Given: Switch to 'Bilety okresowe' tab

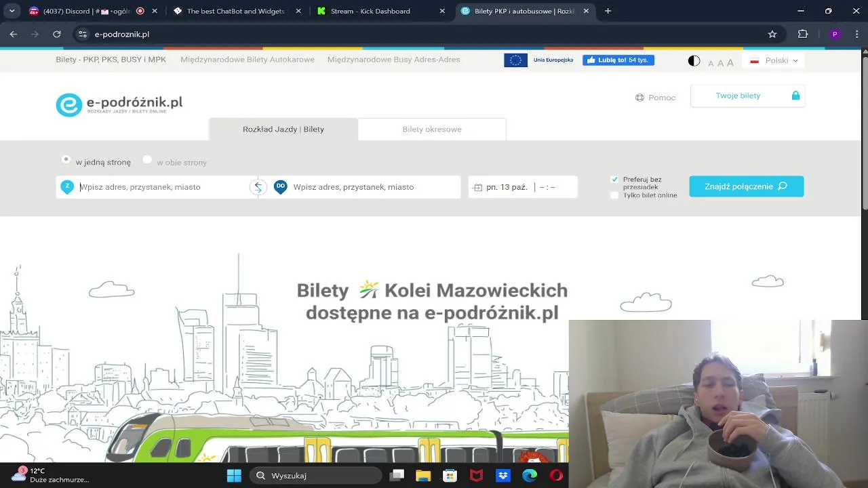Looking at the screenshot, I should pos(432,129).
